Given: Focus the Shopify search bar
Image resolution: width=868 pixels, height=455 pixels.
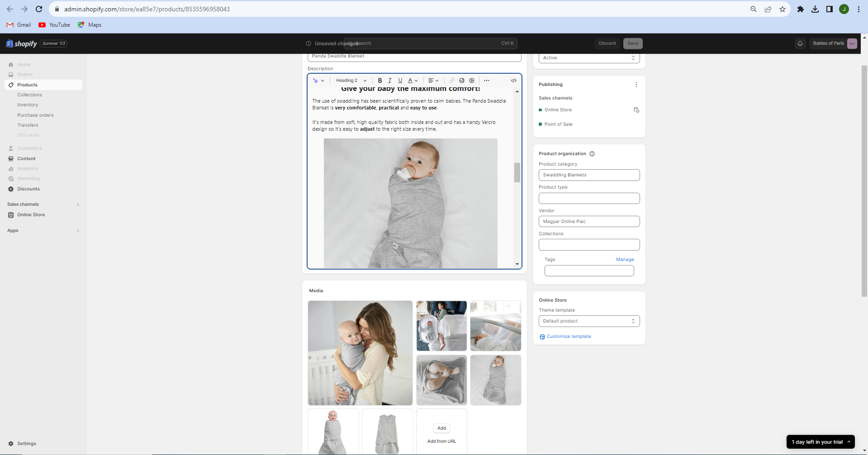Looking at the screenshot, I should pyautogui.click(x=430, y=43).
